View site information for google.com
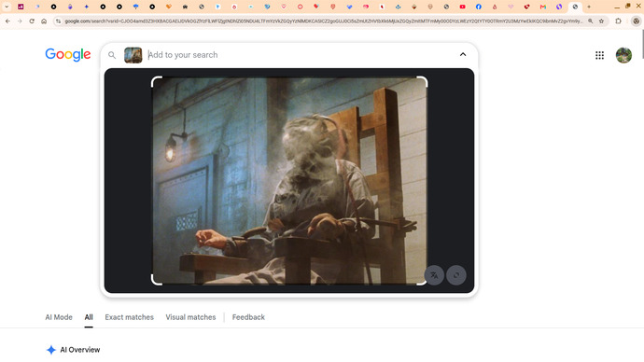 point(58,21)
